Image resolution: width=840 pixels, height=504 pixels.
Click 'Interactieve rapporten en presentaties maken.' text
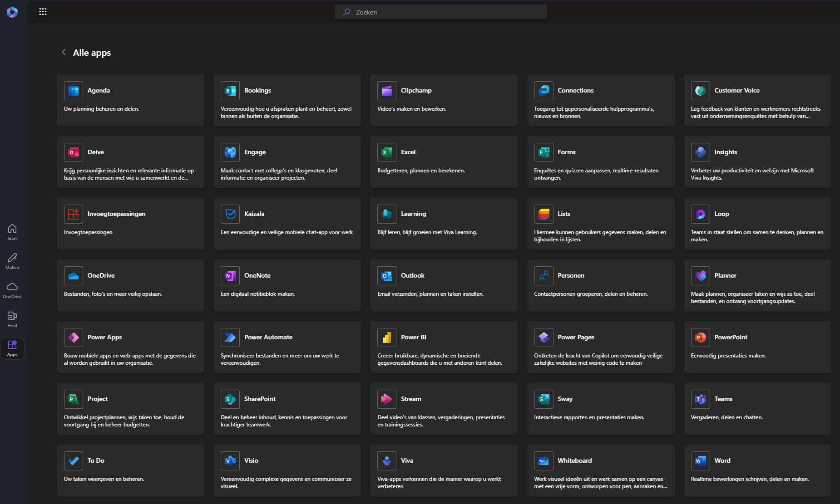[589, 417]
